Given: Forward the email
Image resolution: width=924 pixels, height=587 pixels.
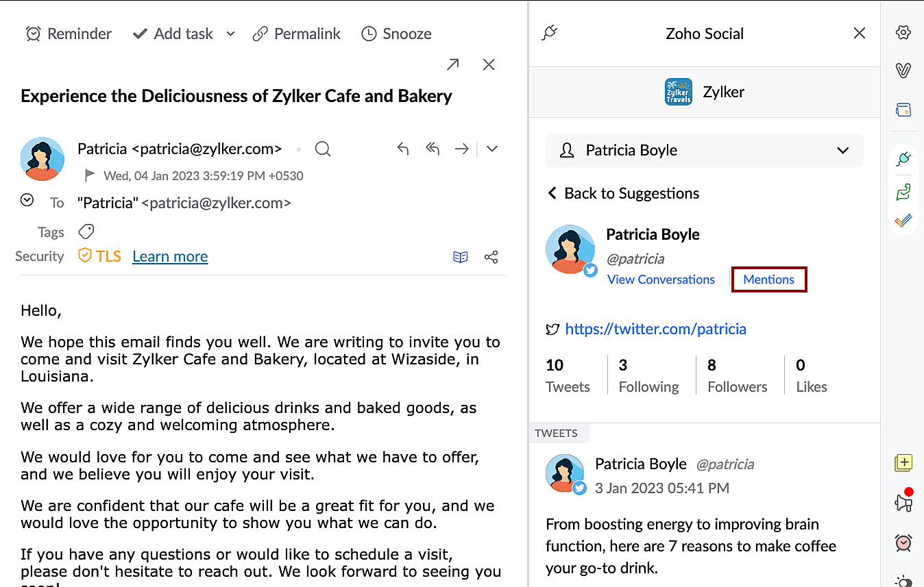Looking at the screenshot, I should 462,149.
